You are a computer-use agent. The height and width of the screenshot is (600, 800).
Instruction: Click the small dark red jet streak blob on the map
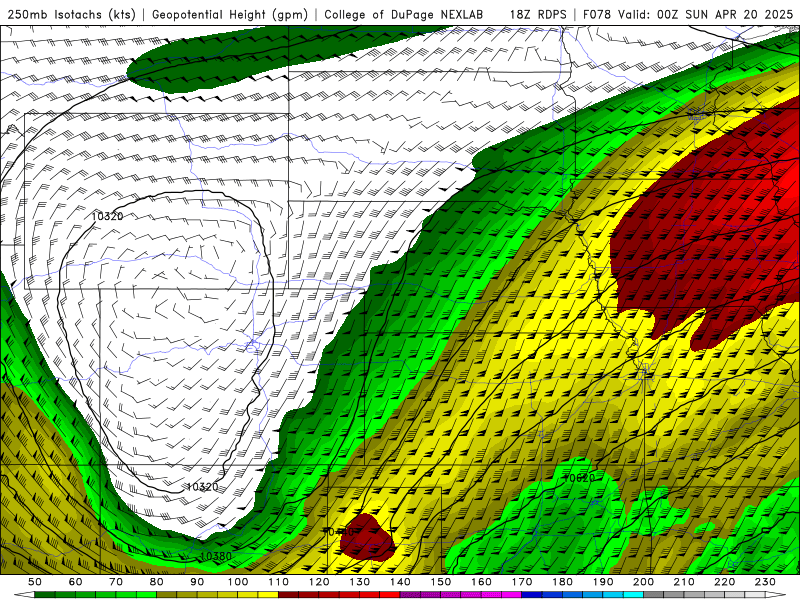point(367,537)
